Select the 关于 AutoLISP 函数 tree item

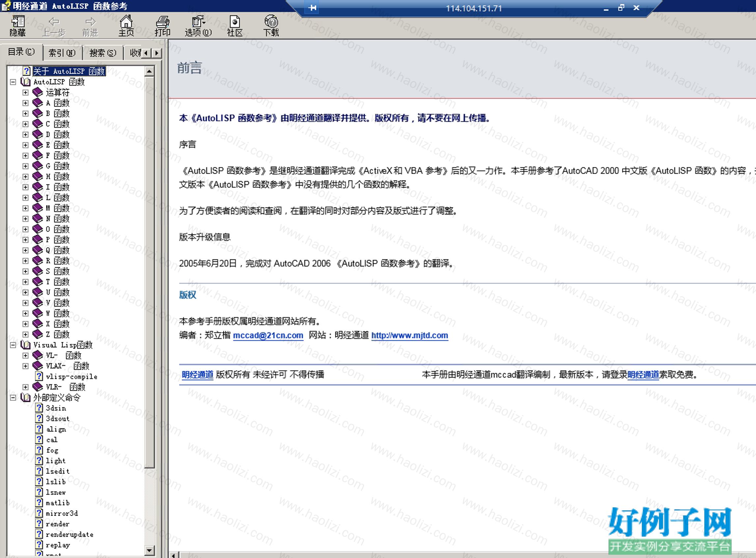[69, 71]
